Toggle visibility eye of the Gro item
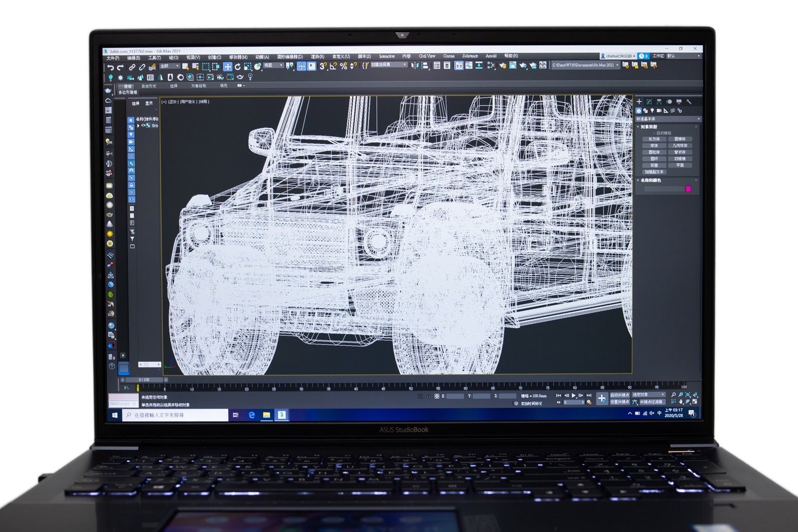The width and height of the screenshot is (798, 532). click(143, 126)
